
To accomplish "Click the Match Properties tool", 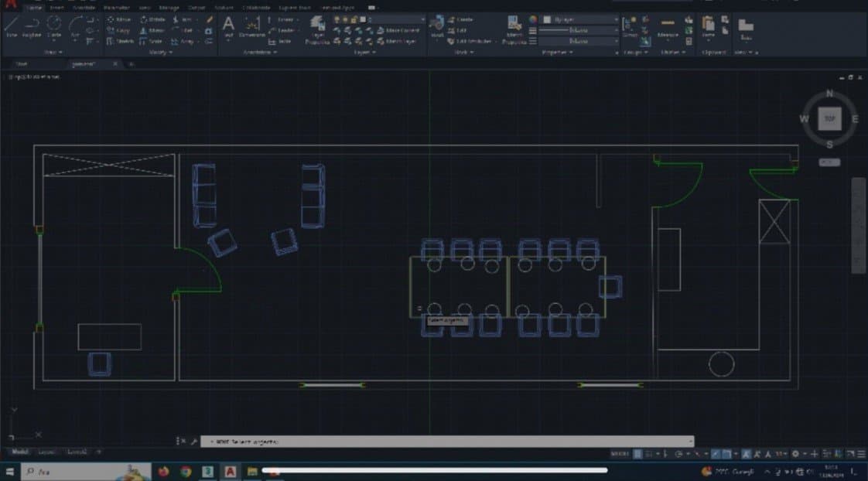I will pyautogui.click(x=514, y=30).
